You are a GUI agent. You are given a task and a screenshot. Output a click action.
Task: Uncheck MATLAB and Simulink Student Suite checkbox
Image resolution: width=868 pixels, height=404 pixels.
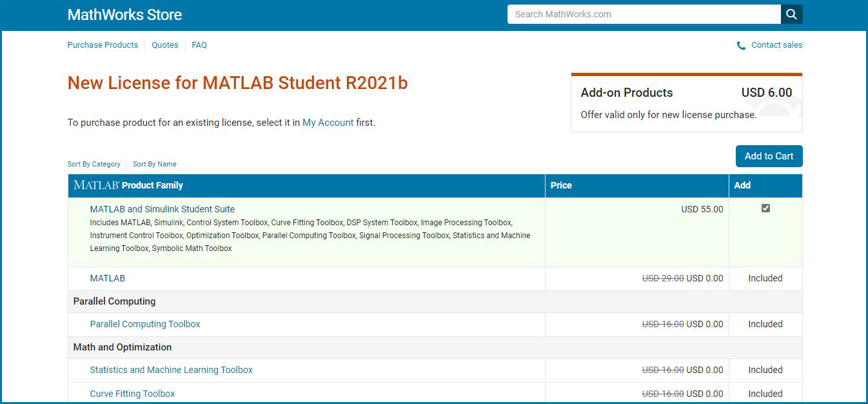tap(765, 208)
